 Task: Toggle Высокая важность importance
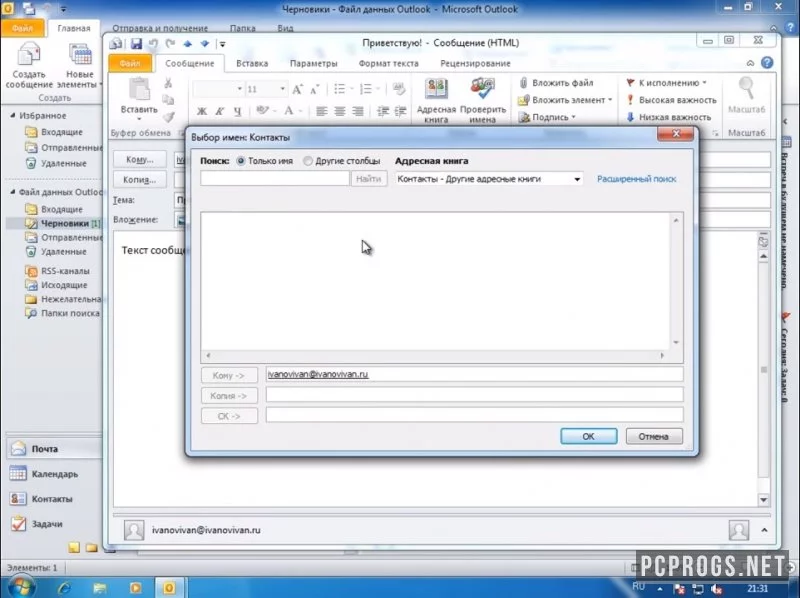(x=671, y=100)
